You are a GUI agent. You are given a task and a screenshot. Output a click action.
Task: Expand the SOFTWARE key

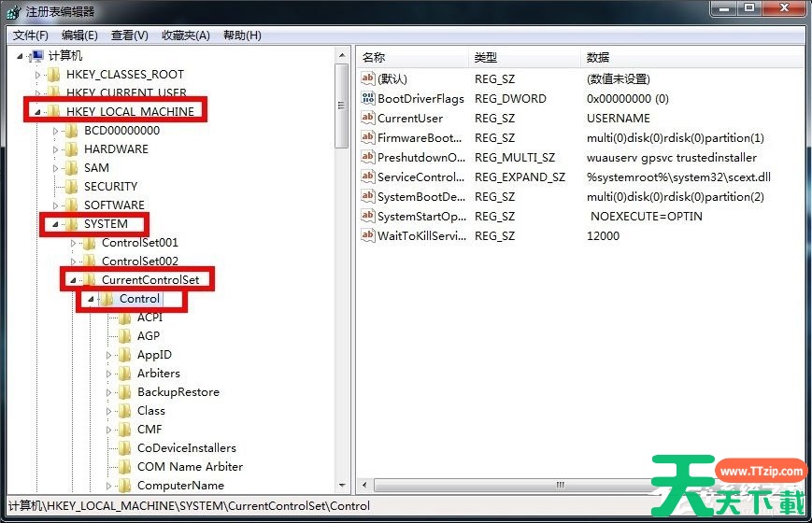(55, 205)
